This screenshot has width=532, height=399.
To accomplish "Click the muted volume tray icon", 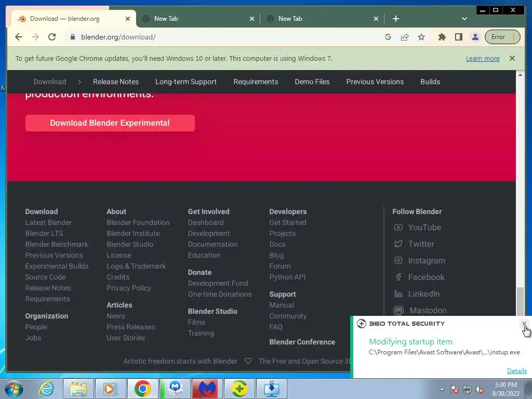I will click(480, 390).
